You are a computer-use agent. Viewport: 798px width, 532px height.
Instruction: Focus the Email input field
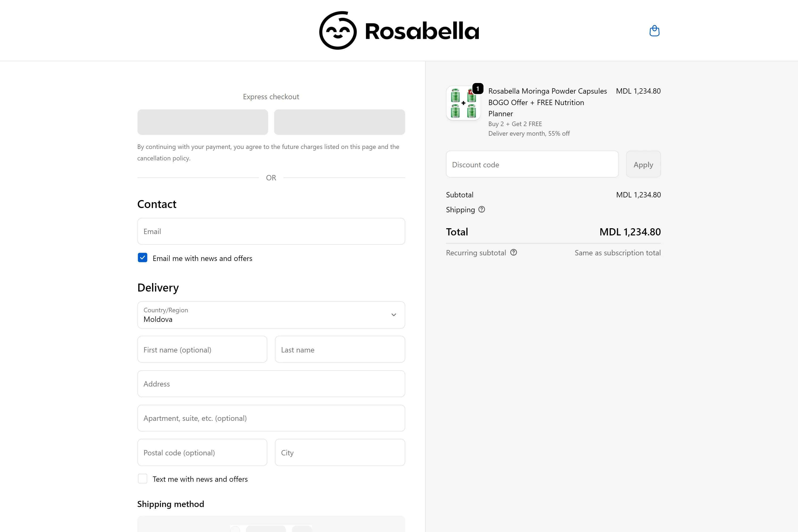coord(271,231)
